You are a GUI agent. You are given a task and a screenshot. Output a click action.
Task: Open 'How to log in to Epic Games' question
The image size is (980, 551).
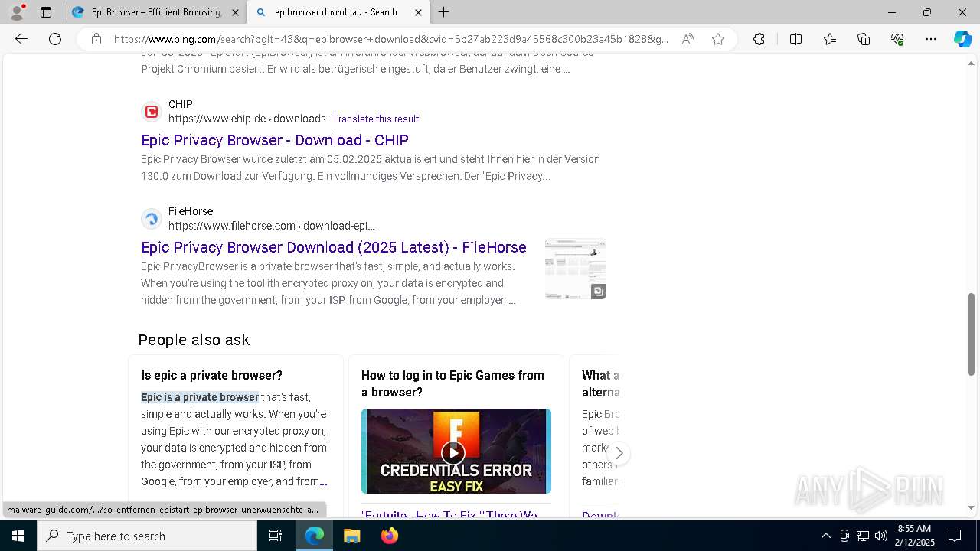point(452,383)
